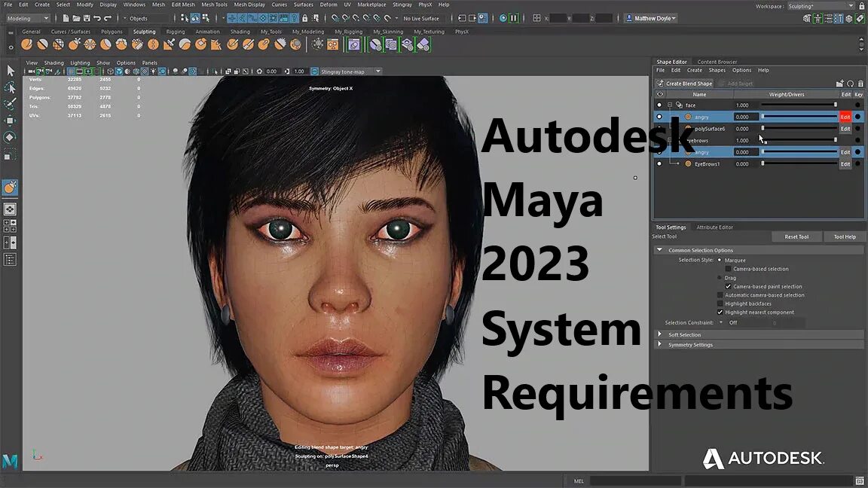Open the Shapes menu in Shape Editor

[717, 70]
